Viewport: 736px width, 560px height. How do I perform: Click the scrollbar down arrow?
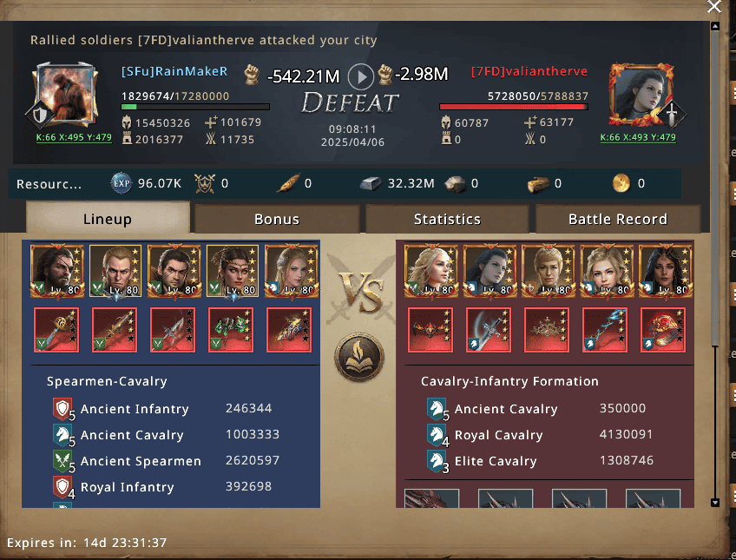coord(715,503)
